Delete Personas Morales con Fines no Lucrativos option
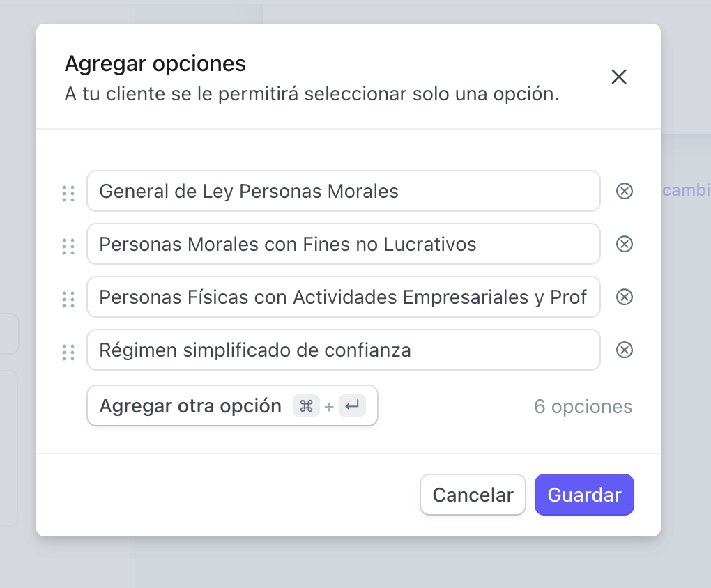 pos(625,244)
